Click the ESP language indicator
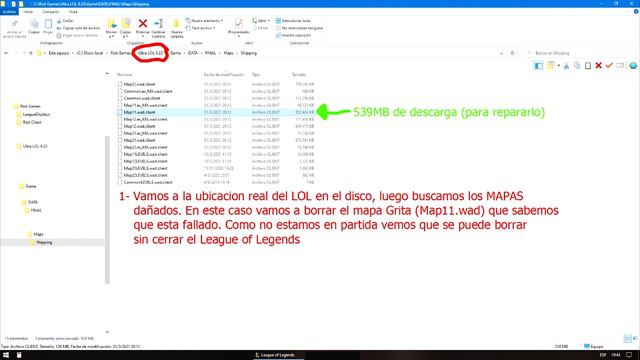 point(603,355)
